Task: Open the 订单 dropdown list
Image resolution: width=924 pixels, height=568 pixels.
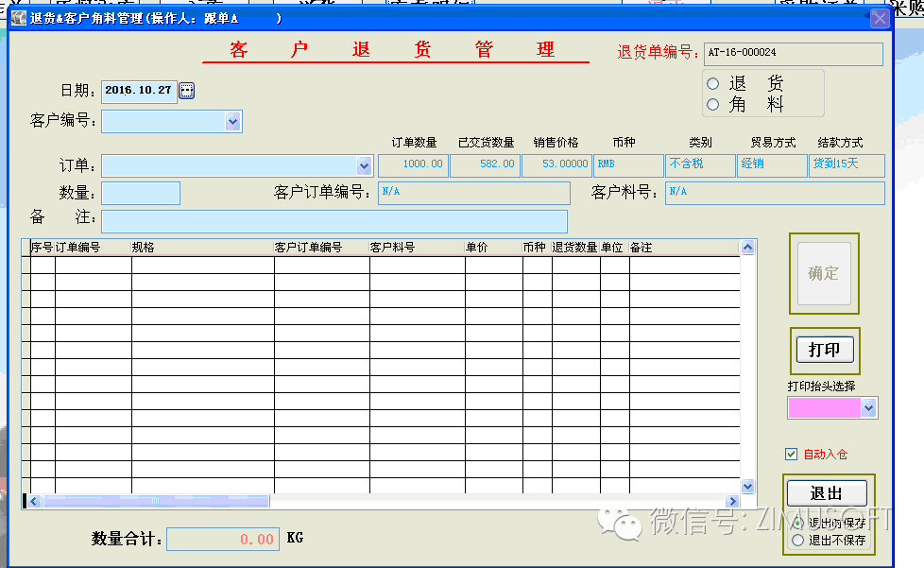Action: tap(365, 165)
